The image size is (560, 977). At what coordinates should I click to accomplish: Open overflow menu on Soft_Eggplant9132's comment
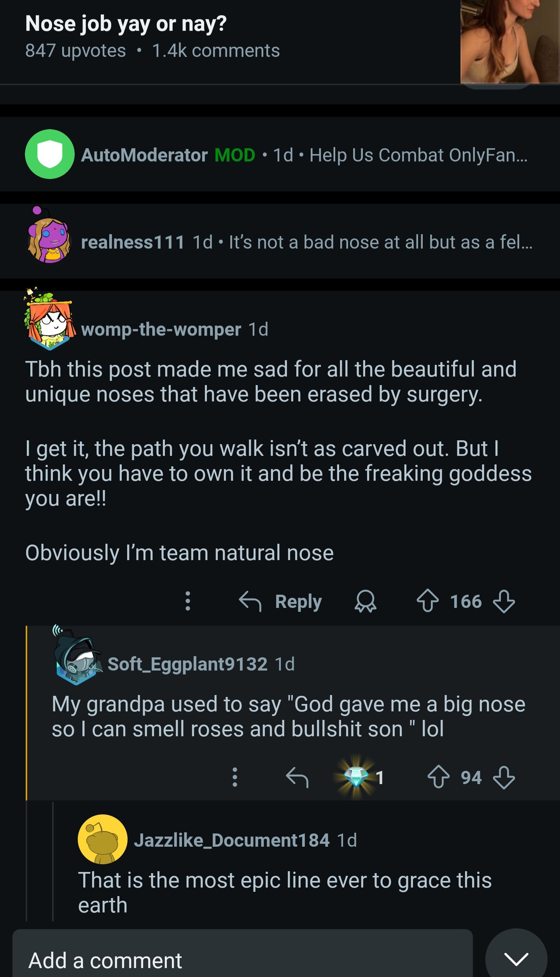234,777
